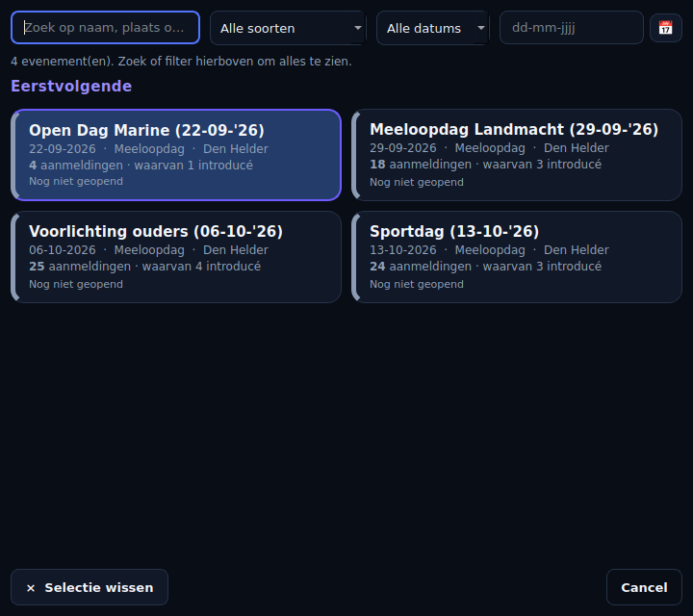Click the '4 evenement(en)' status text

(x=181, y=61)
